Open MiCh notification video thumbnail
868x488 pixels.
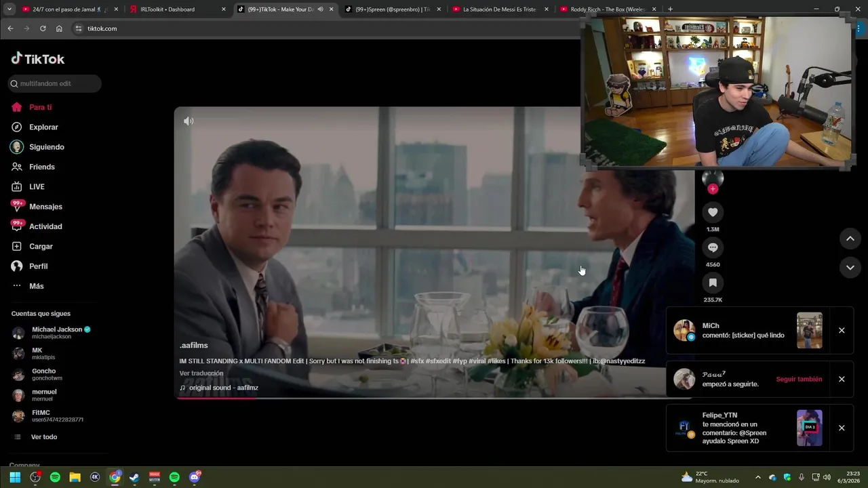(x=810, y=330)
